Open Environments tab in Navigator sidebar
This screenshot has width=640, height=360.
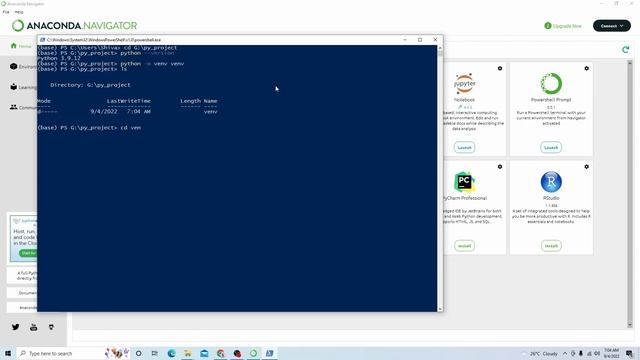tap(23, 67)
